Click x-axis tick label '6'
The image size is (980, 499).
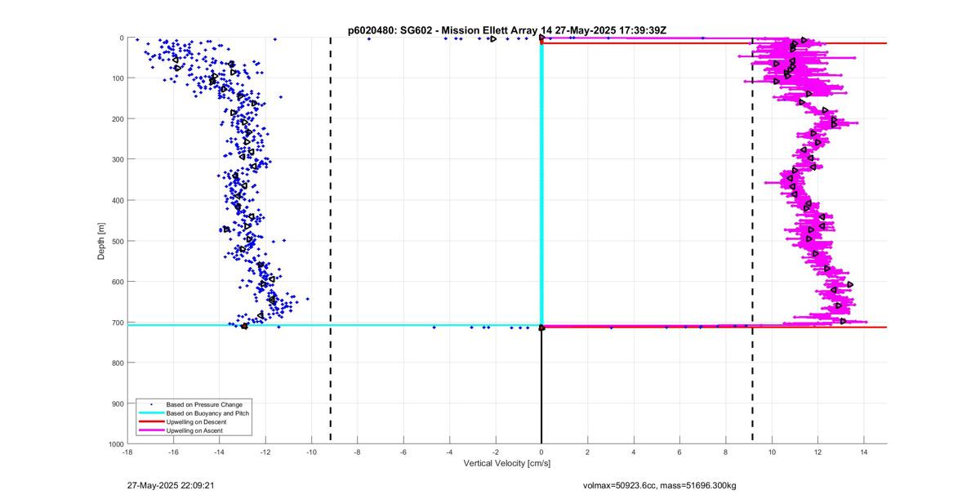[679, 452]
